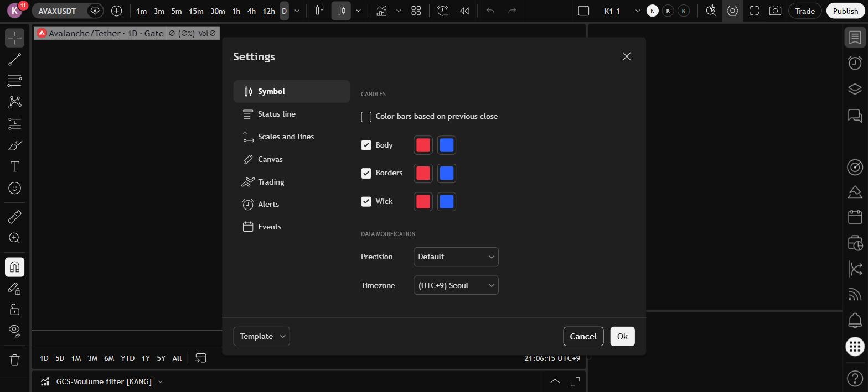This screenshot has height=392, width=868.
Task: Open the calendar icon in right sidebar
Action: pyautogui.click(x=855, y=217)
